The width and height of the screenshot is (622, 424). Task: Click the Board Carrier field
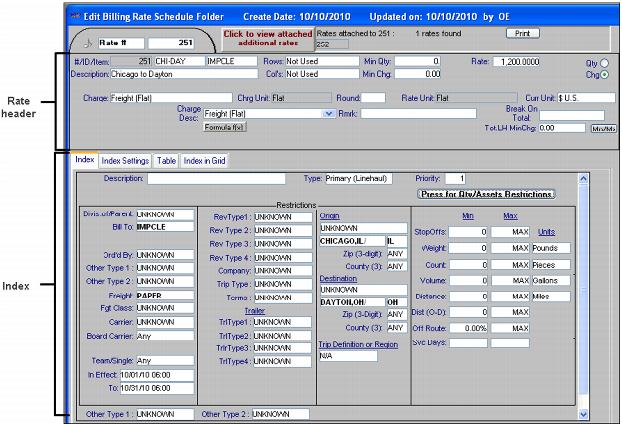tap(165, 336)
